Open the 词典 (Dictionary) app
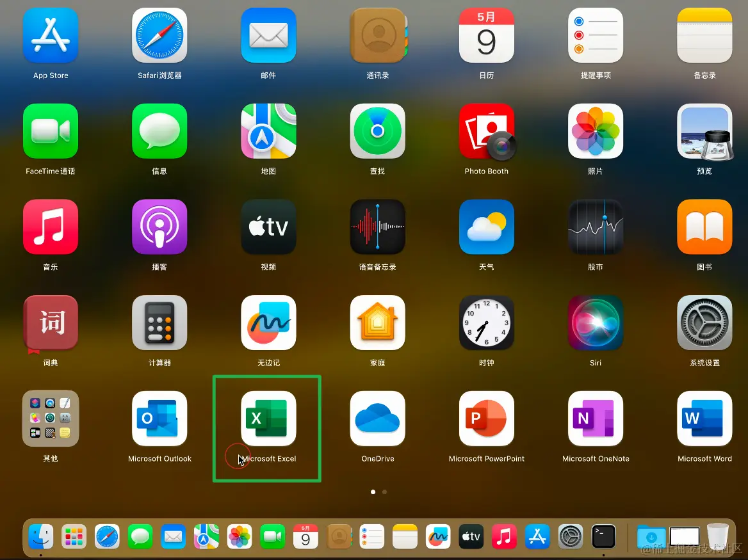748x560 pixels. (51, 323)
